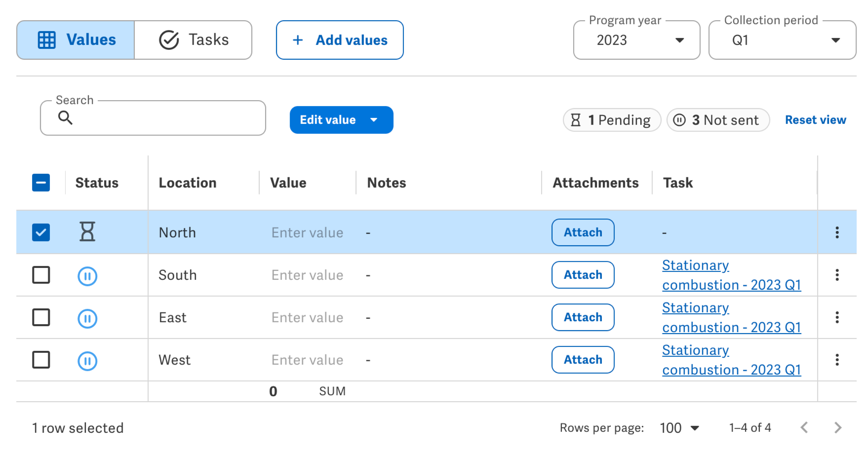Click the paused status icon on the South row
Image resolution: width=868 pixels, height=453 pixels.
87,276
